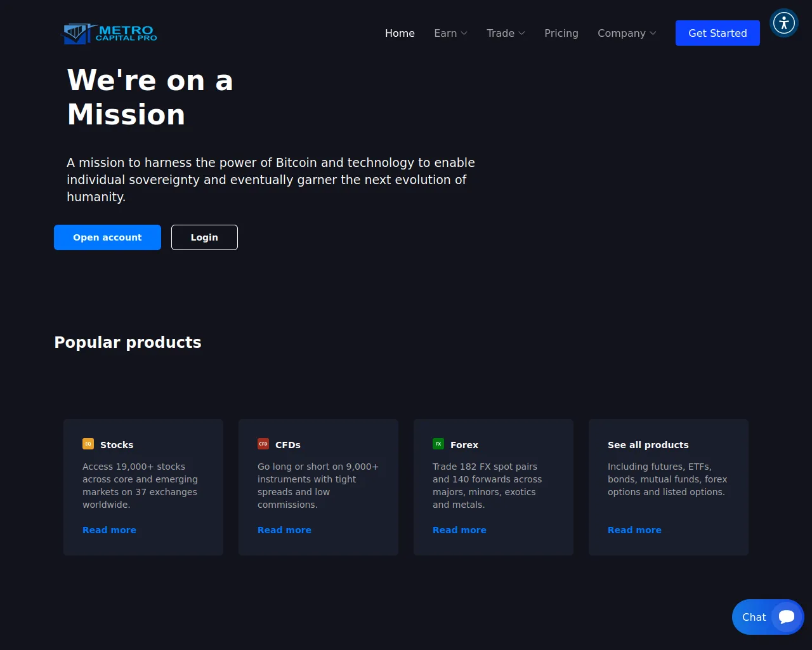Open the Company dropdown menu
The width and height of the screenshot is (812, 650).
pyautogui.click(x=627, y=33)
